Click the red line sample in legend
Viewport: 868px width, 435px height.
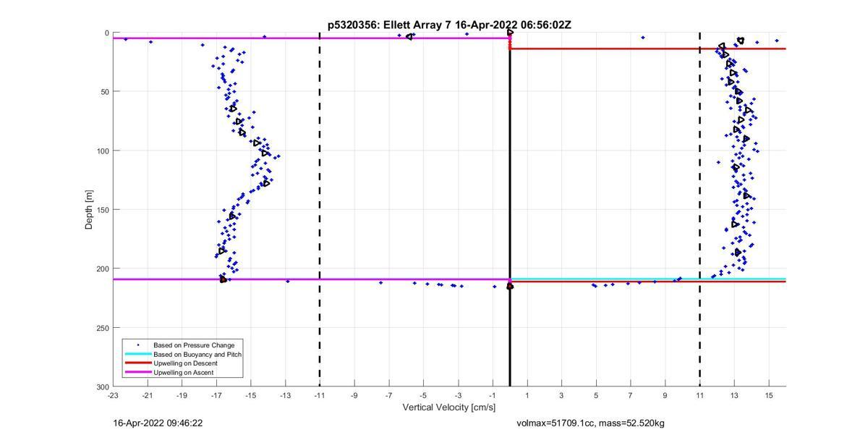137,363
